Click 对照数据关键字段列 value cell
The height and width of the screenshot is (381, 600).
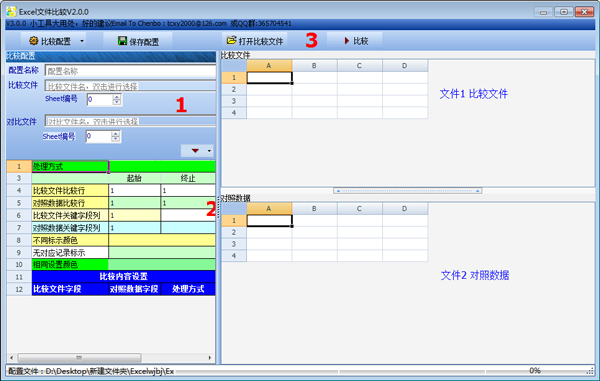tap(135, 228)
